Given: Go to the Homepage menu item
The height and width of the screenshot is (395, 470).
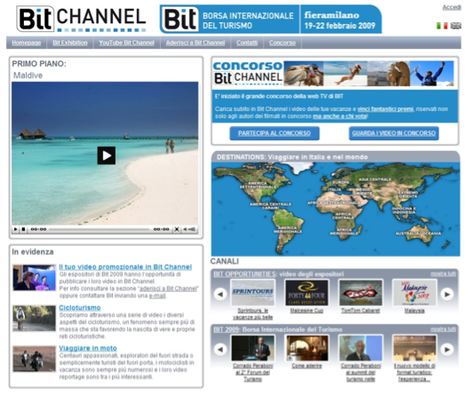Looking at the screenshot, I should [x=26, y=43].
